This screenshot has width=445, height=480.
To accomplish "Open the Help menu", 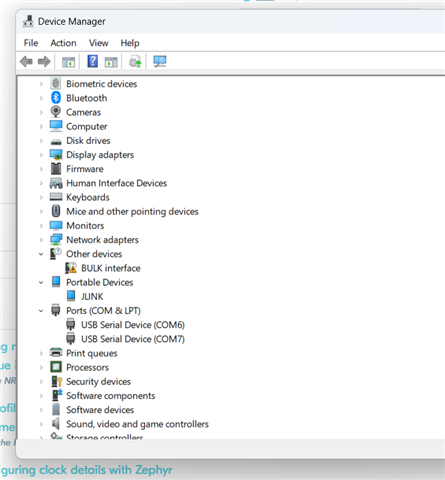I will point(130,43).
